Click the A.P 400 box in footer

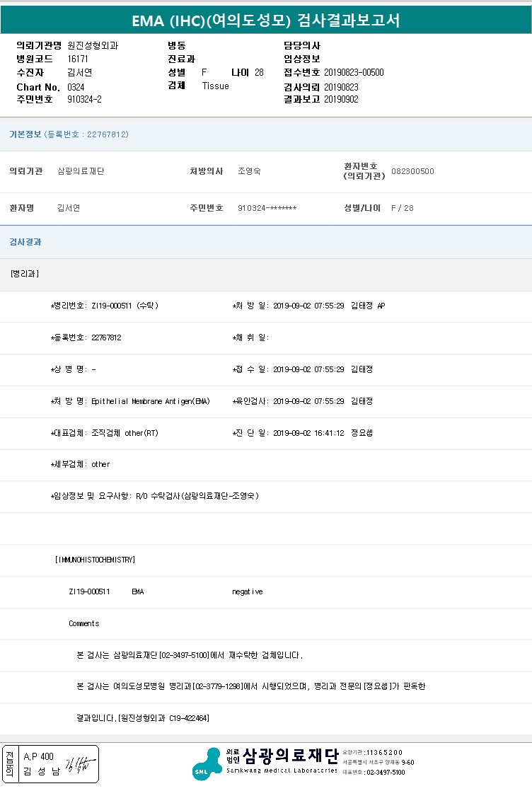(x=38, y=756)
